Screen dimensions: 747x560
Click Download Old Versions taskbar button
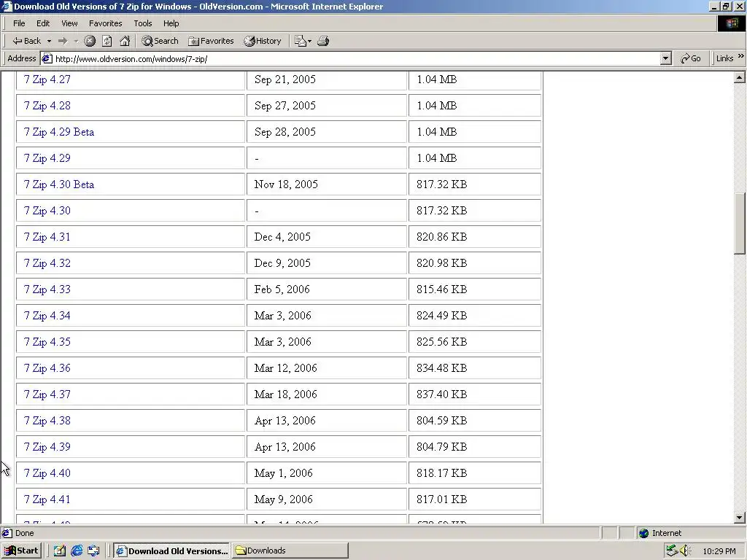point(172,551)
